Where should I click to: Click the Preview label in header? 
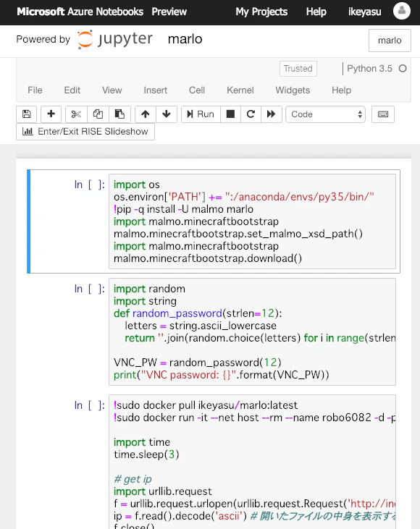169,12
